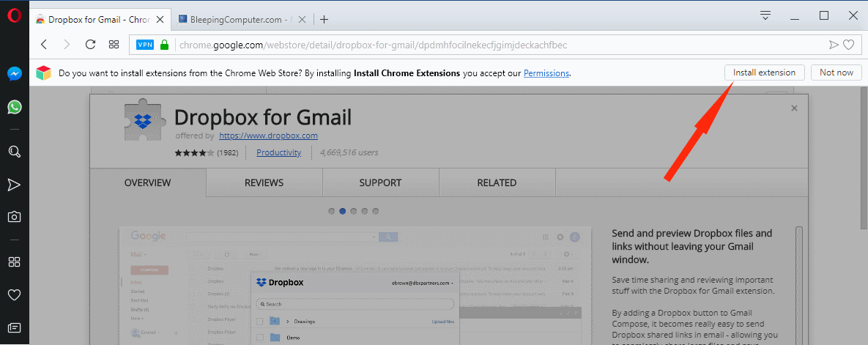
Task: Open the Opera menu logo
Action: click(15, 16)
